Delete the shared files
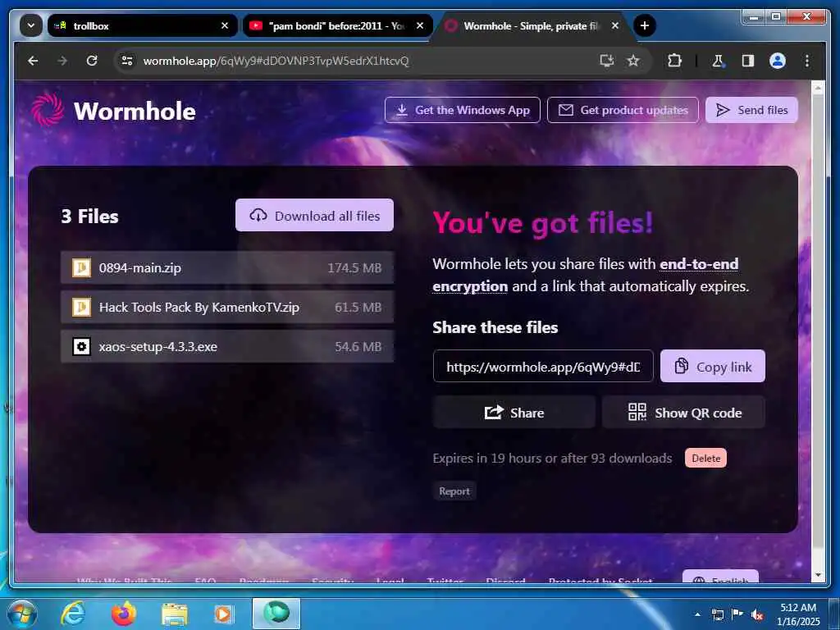Screen dimensions: 840x630 [x=705, y=458]
